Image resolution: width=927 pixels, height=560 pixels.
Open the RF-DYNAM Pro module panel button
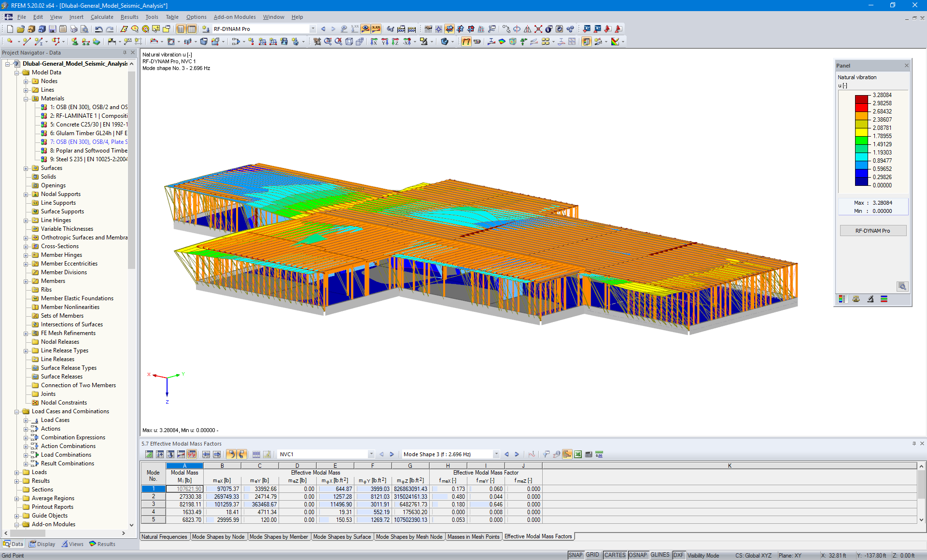(872, 230)
